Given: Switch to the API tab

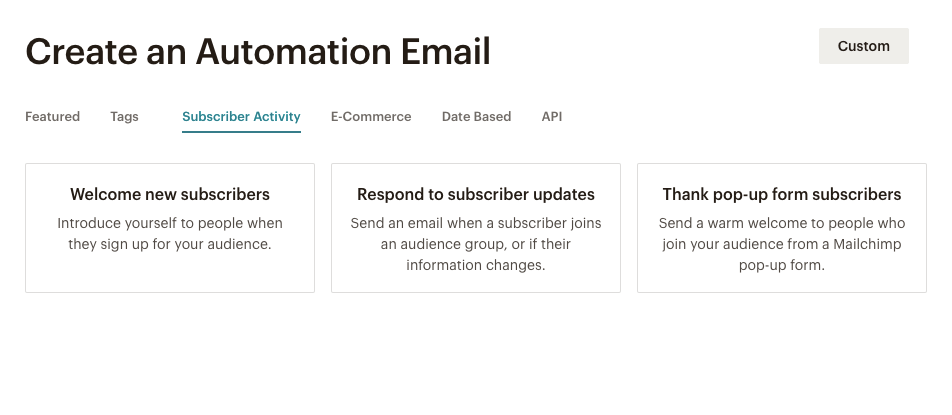Looking at the screenshot, I should tap(552, 117).
